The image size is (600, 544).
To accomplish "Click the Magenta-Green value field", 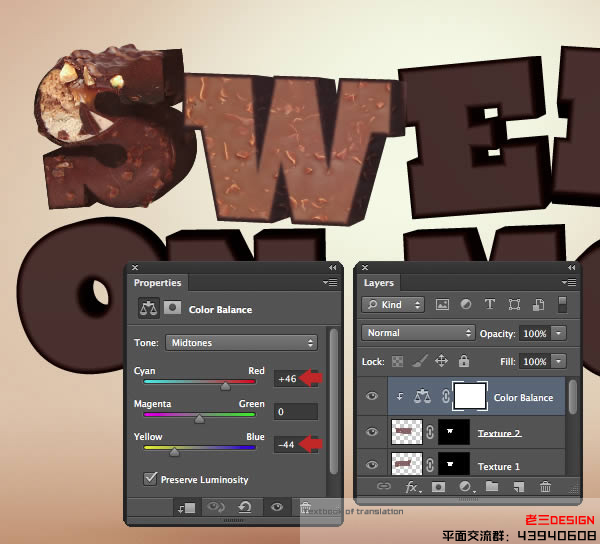I will 295,411.
